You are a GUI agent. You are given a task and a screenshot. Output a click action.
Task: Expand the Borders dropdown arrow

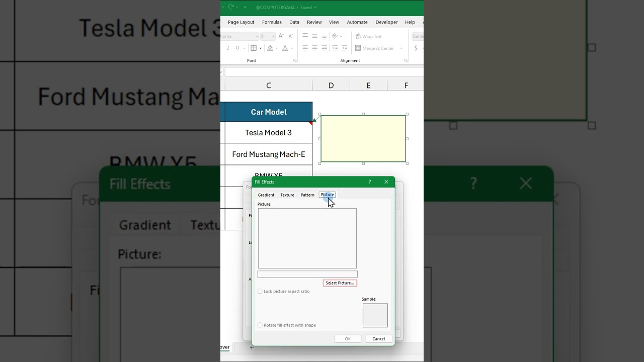click(261, 48)
